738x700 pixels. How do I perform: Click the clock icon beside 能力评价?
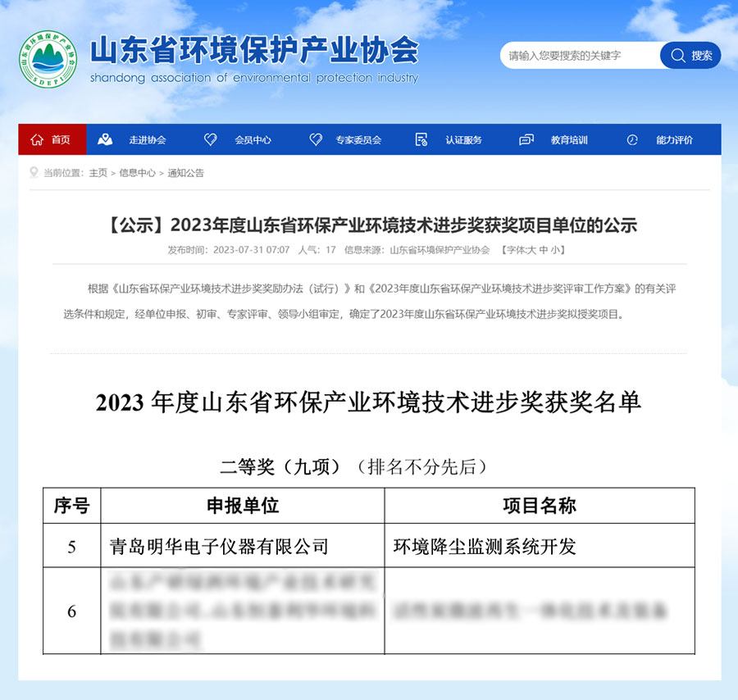coord(632,140)
